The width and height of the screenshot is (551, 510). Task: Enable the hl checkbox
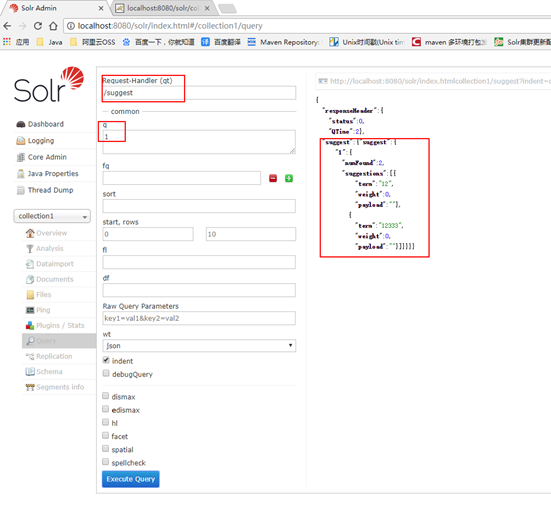(x=105, y=422)
